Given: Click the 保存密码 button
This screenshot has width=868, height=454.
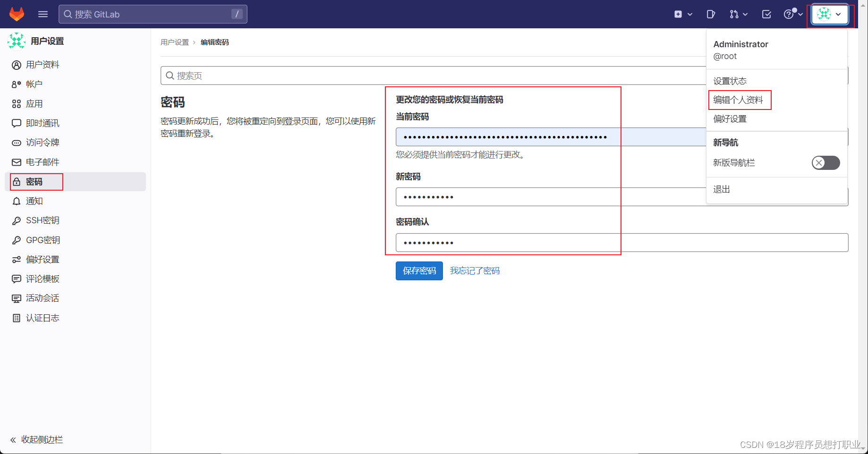Looking at the screenshot, I should 419,271.
